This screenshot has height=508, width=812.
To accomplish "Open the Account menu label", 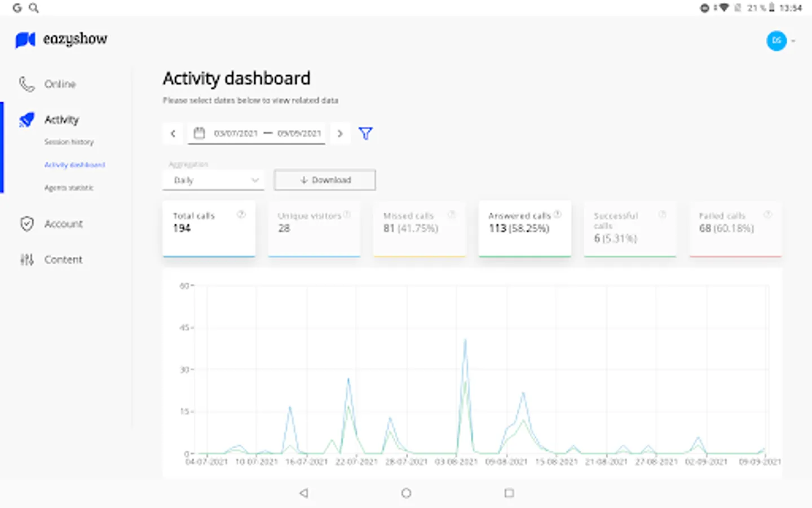I will point(64,224).
